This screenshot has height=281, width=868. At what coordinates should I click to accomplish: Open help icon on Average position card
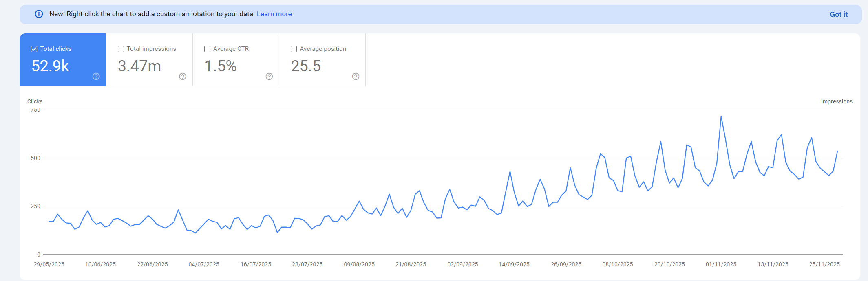click(x=356, y=77)
